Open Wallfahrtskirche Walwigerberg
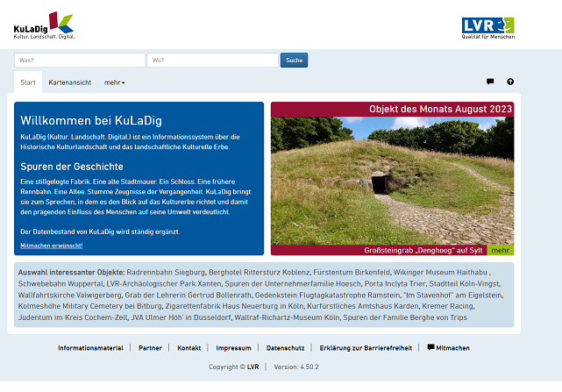Image resolution: width=562 pixels, height=392 pixels. (69, 296)
